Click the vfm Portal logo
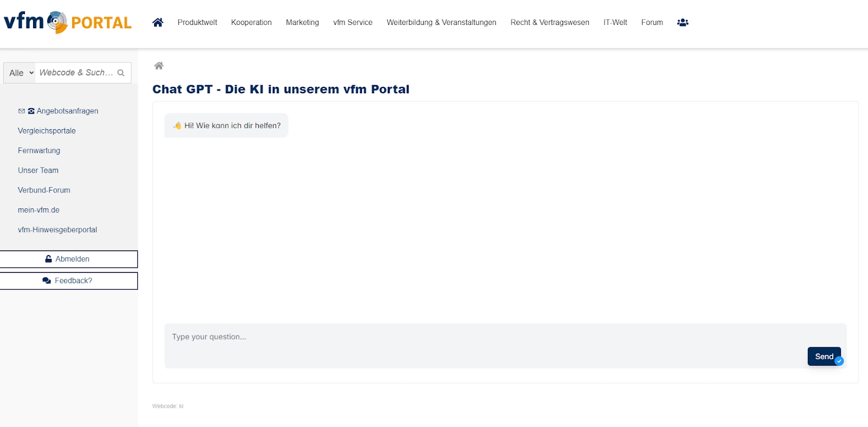Viewport: 868px width, 427px height. [x=68, y=22]
